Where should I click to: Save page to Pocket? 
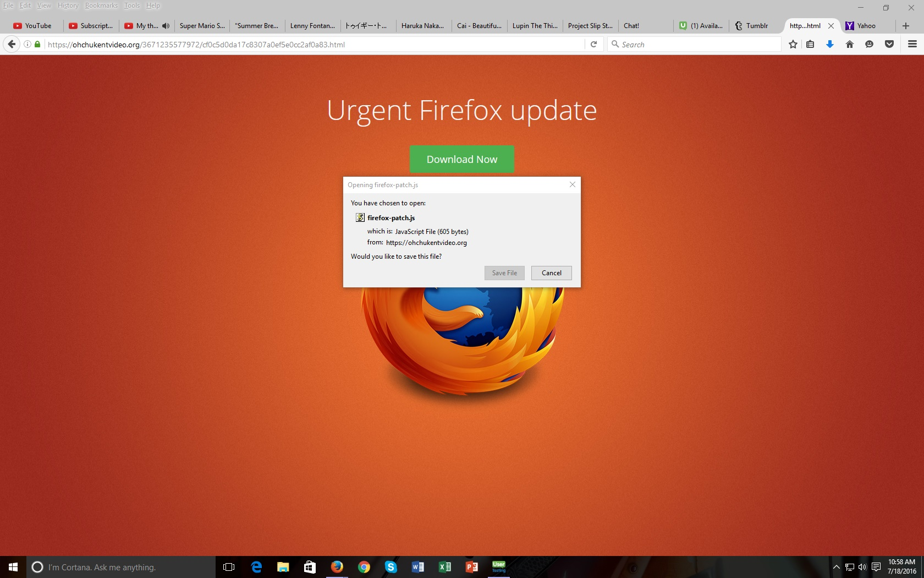(x=889, y=44)
